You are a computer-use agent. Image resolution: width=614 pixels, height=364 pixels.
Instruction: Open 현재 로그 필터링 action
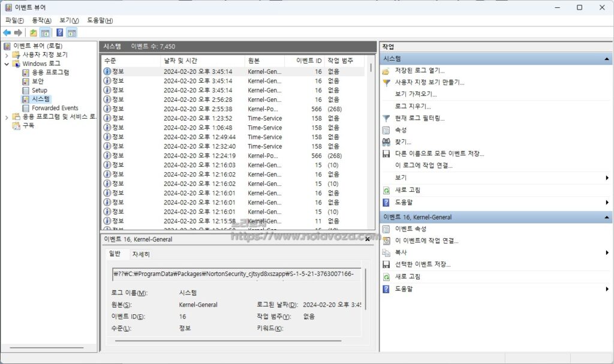[x=419, y=118]
